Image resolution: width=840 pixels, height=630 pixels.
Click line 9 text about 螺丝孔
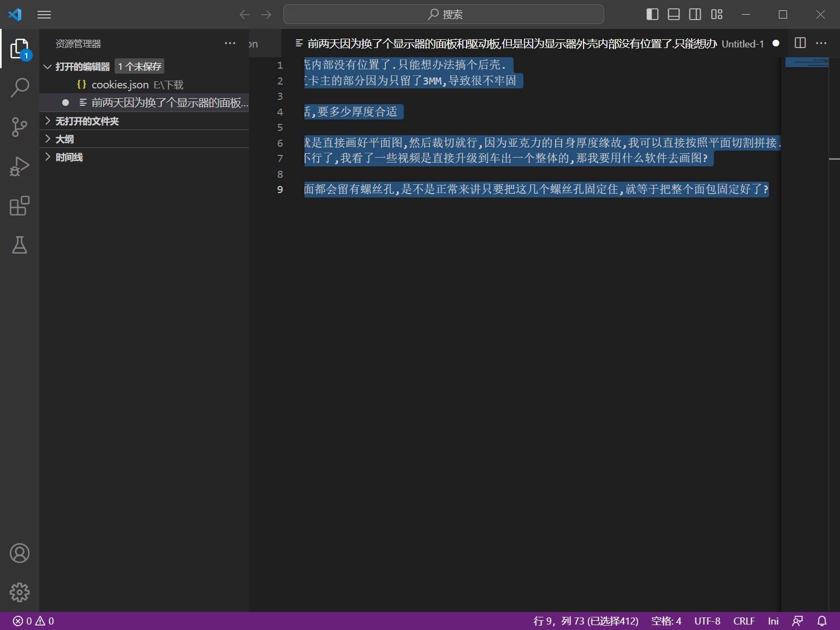pyautogui.click(x=536, y=189)
